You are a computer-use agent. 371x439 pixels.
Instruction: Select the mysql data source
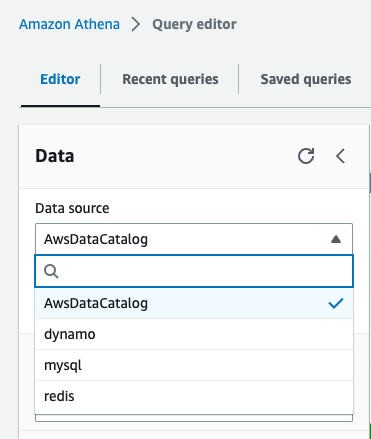pyautogui.click(x=194, y=365)
